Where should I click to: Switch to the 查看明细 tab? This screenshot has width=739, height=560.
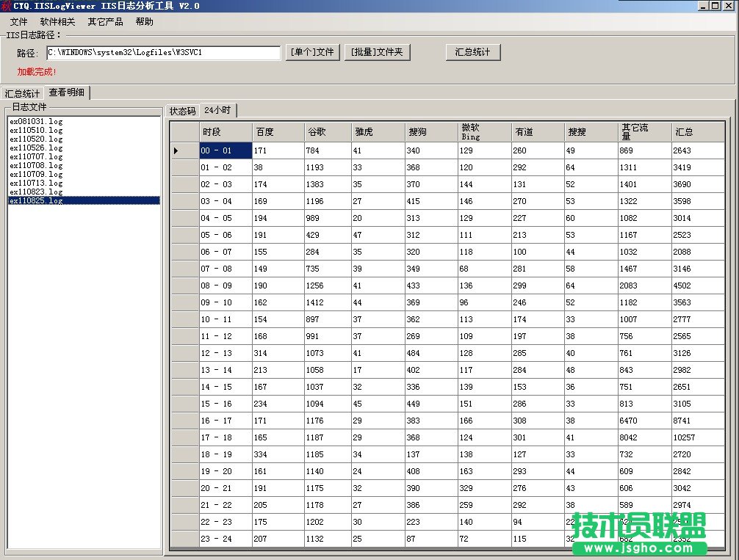[x=65, y=92]
